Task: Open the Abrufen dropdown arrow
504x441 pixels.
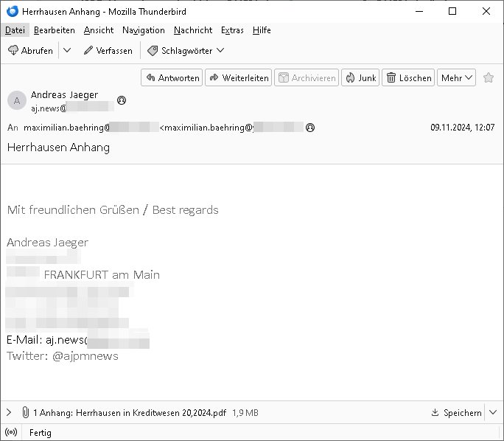Action: click(67, 51)
